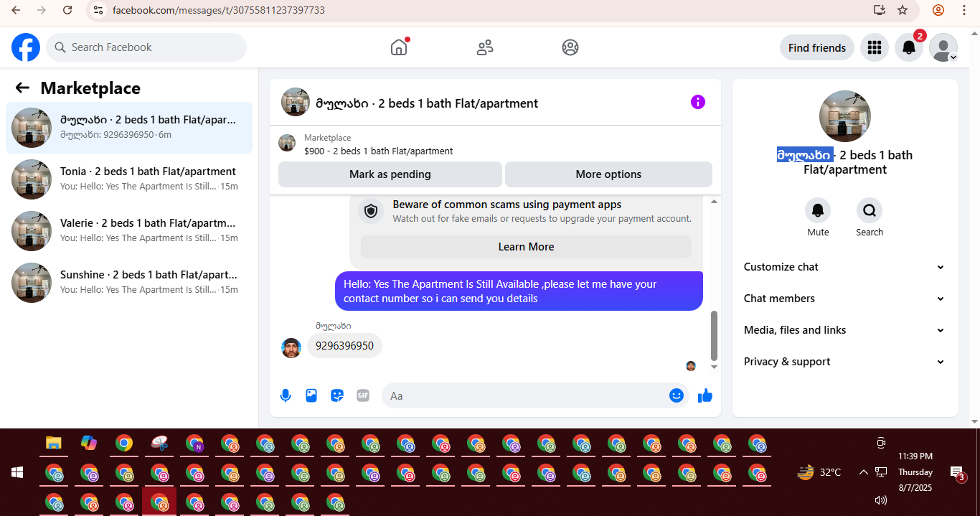Expand Media, files and links section
Image resolution: width=980 pixels, height=516 pixels.
844,330
